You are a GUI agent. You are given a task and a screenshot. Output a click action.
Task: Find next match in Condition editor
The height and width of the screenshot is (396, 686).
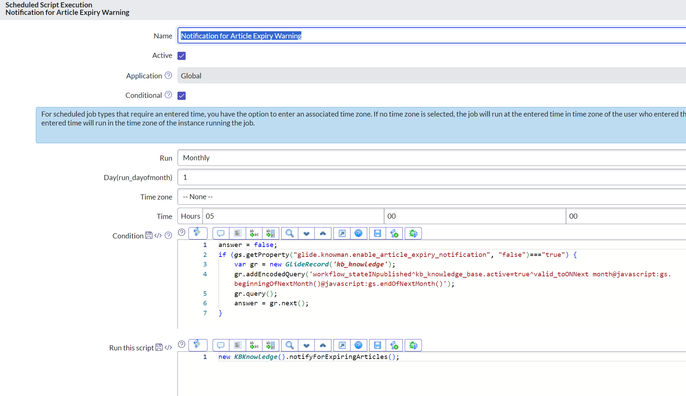pyautogui.click(x=306, y=234)
